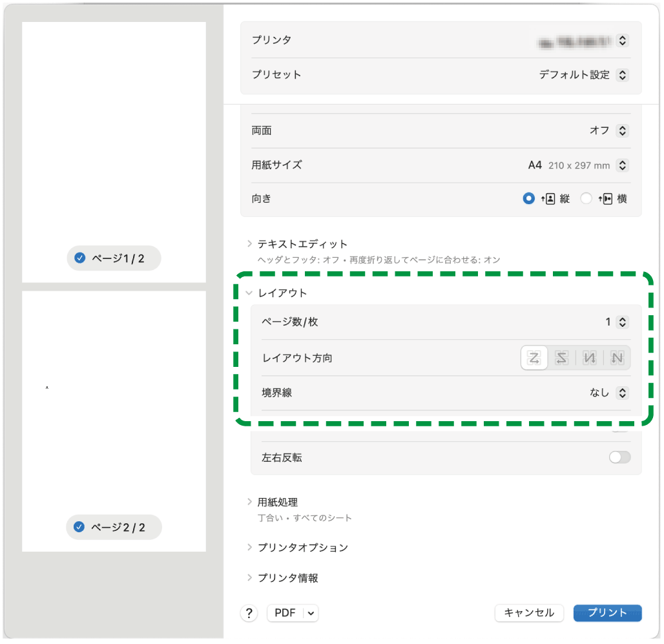Open help via the question mark icon
Image resolution: width=664 pixels, height=644 pixels.
point(249,613)
